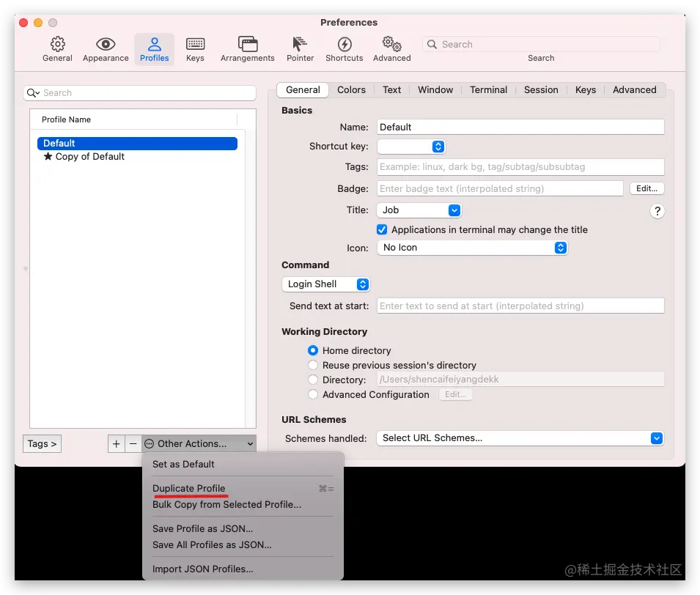Screen dimensions: 700x595
Task: Switch to the Text tab
Action: 391,89
